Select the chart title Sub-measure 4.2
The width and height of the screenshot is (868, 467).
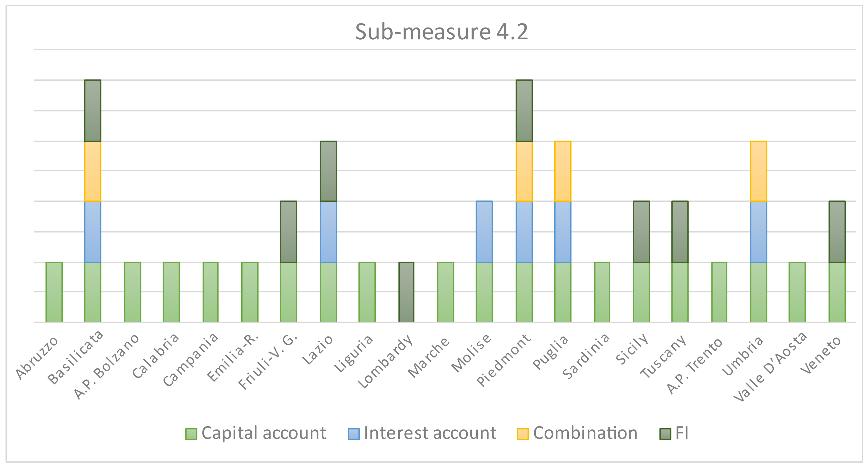tap(441, 32)
